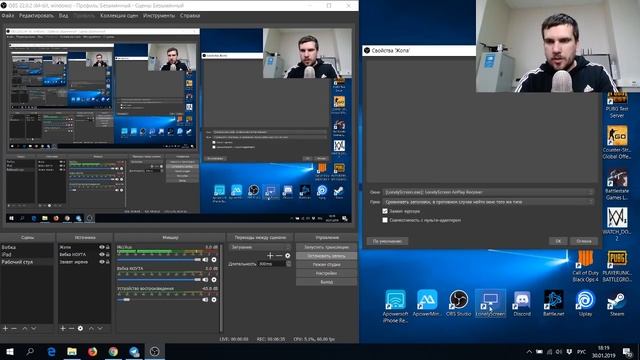This screenshot has width=640, height=360.
Task: Open Battle.net desktop shortcut
Action: (x=553, y=303)
